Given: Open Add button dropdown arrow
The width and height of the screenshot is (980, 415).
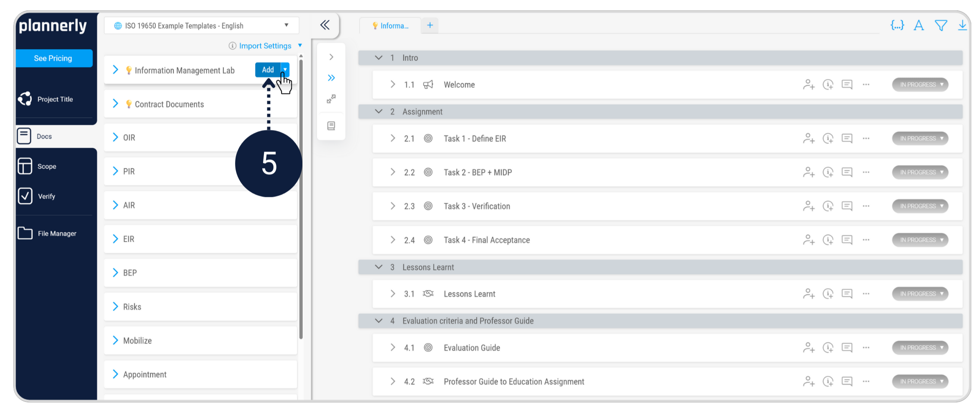Looking at the screenshot, I should 285,70.
